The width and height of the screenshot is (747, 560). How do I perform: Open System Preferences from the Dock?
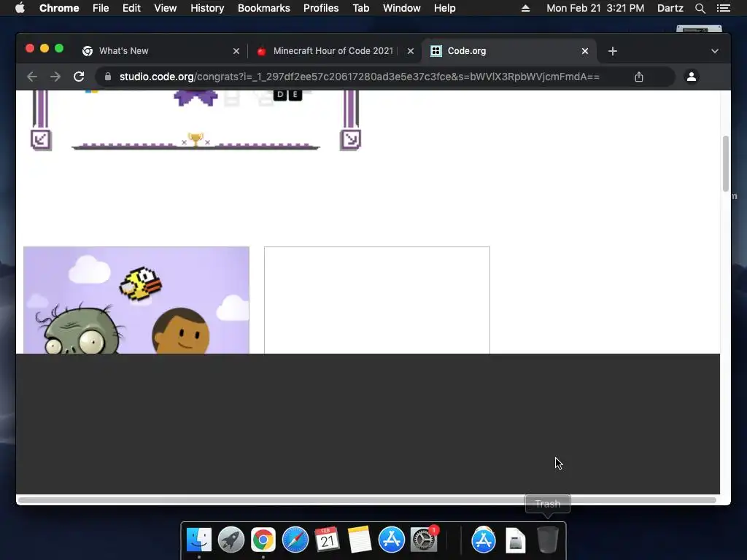point(424,540)
